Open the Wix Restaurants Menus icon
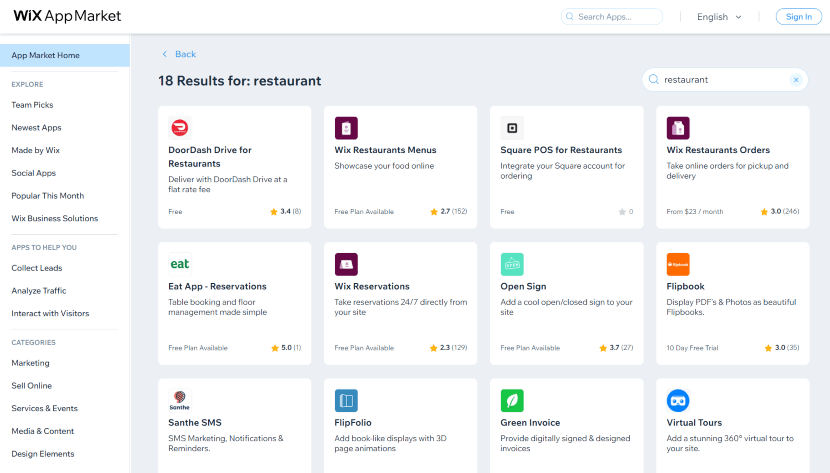Screen dimensions: 830x473 pyautogui.click(x=346, y=127)
